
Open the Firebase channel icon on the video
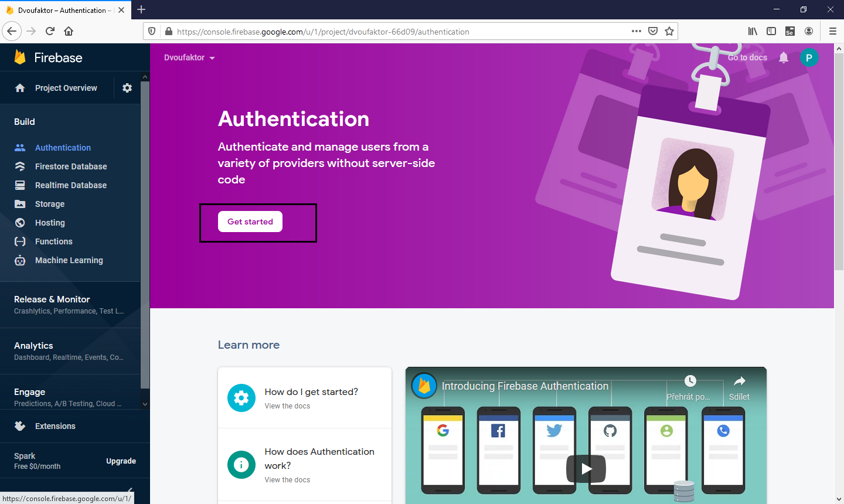point(424,386)
